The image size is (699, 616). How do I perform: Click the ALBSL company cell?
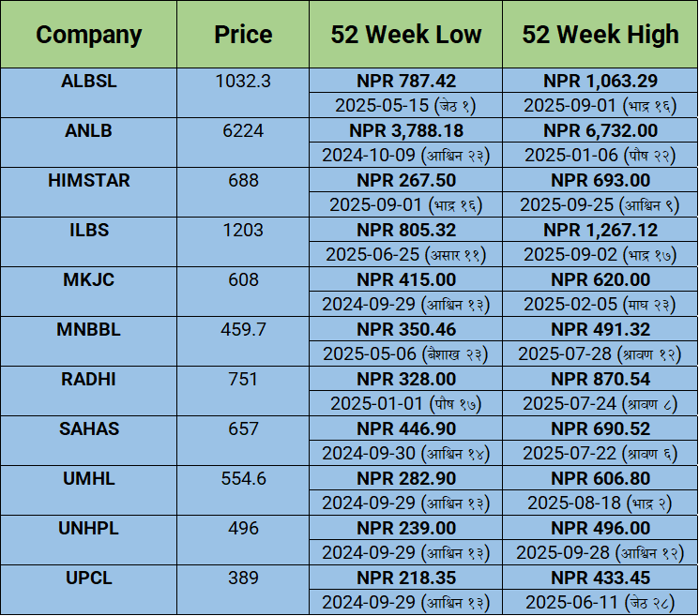click(89, 82)
